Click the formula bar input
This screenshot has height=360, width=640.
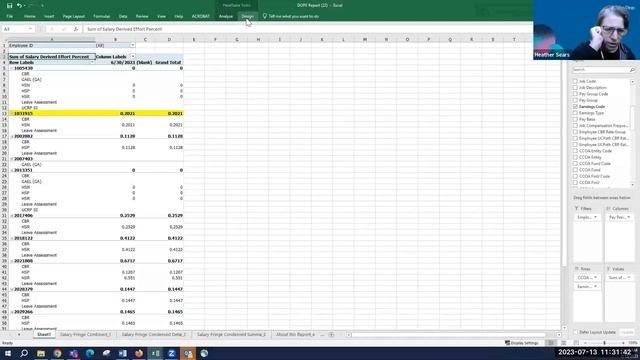(x=308, y=29)
